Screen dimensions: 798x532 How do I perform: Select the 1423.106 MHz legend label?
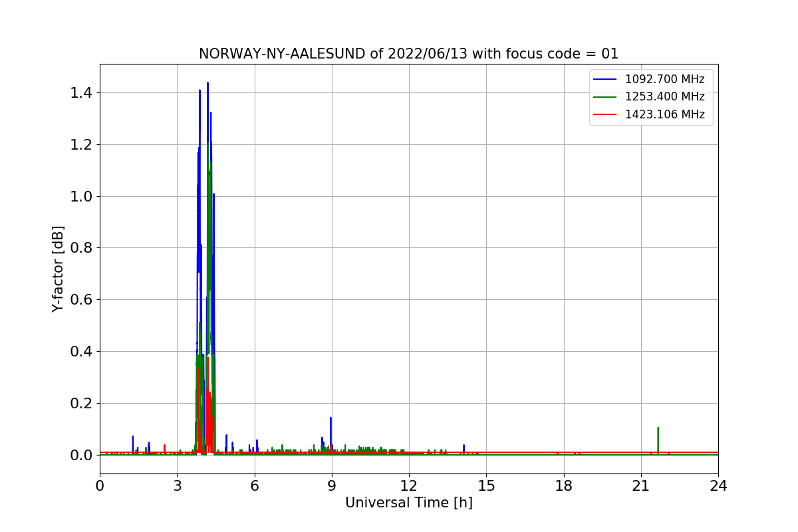click(x=664, y=114)
